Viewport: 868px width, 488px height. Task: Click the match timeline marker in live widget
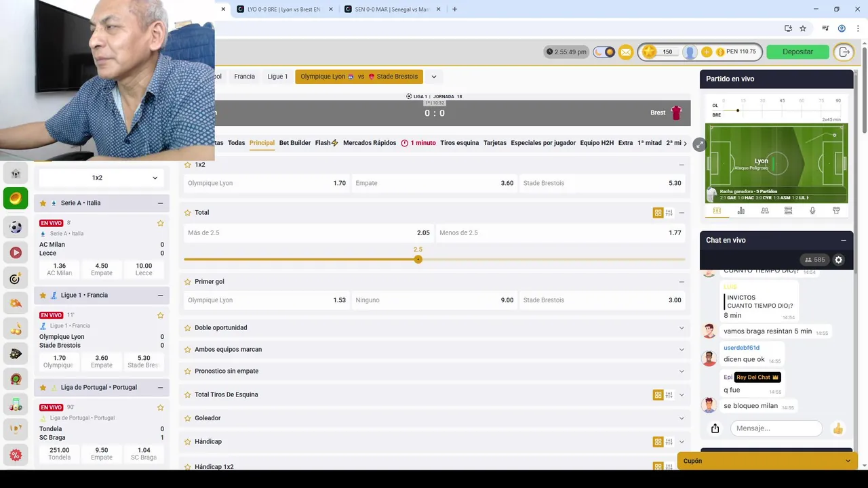coord(737,110)
